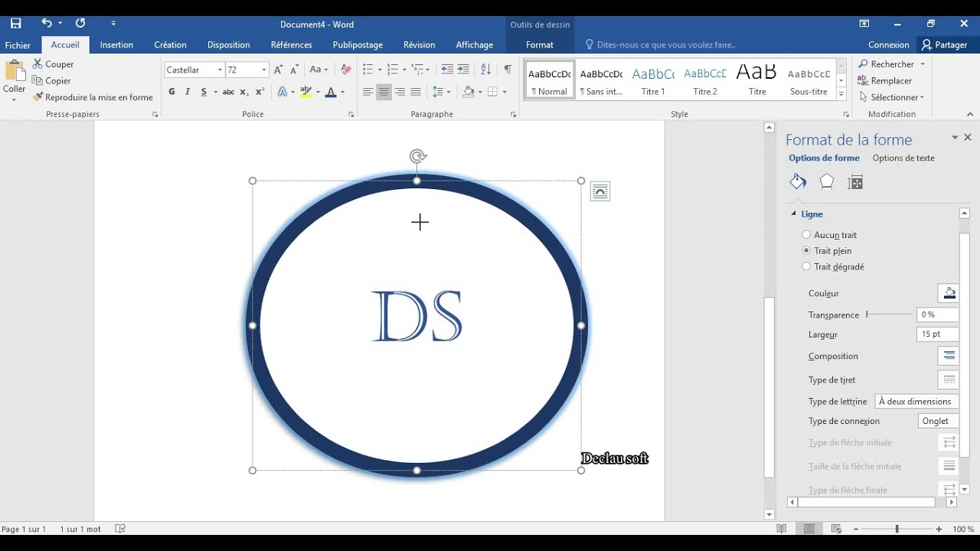Click the Partager button
The height and width of the screenshot is (551, 980).
coord(945,45)
